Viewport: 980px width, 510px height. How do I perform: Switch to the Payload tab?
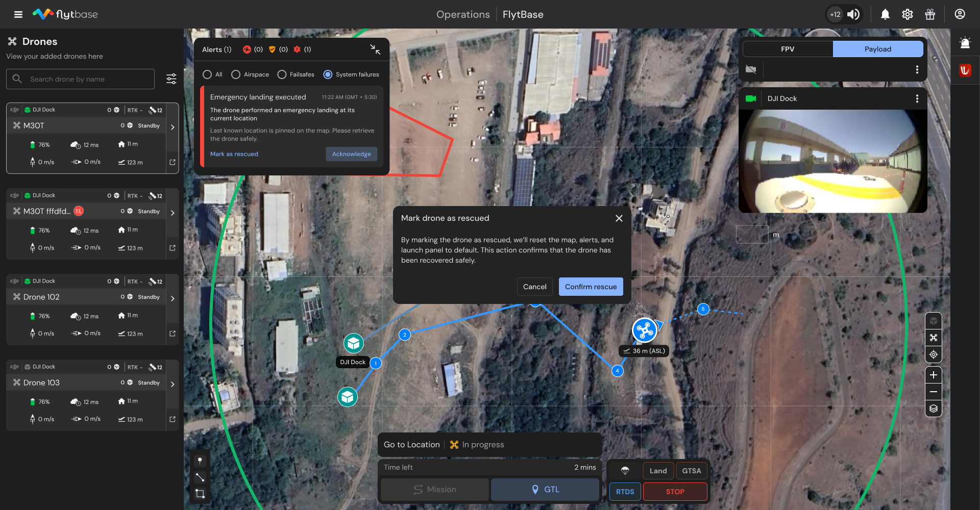878,49
